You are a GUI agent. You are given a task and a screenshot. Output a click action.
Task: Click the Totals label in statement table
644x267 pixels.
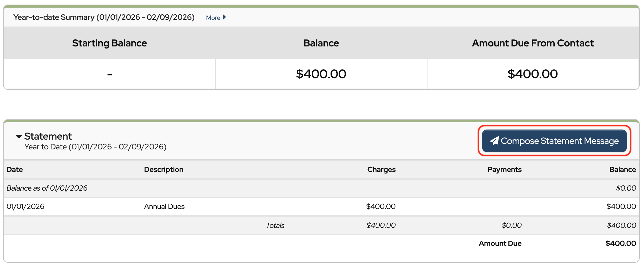pyautogui.click(x=275, y=225)
